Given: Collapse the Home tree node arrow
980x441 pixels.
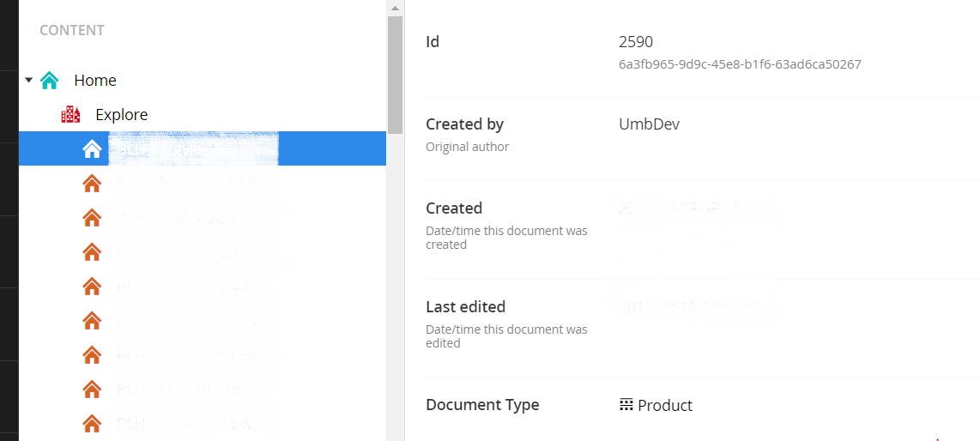Looking at the screenshot, I should click(x=29, y=80).
